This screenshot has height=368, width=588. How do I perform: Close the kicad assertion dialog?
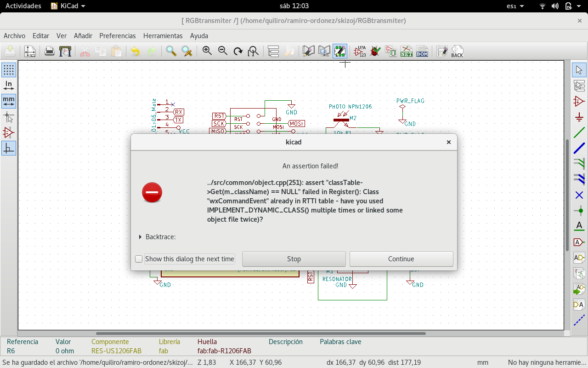(x=449, y=142)
